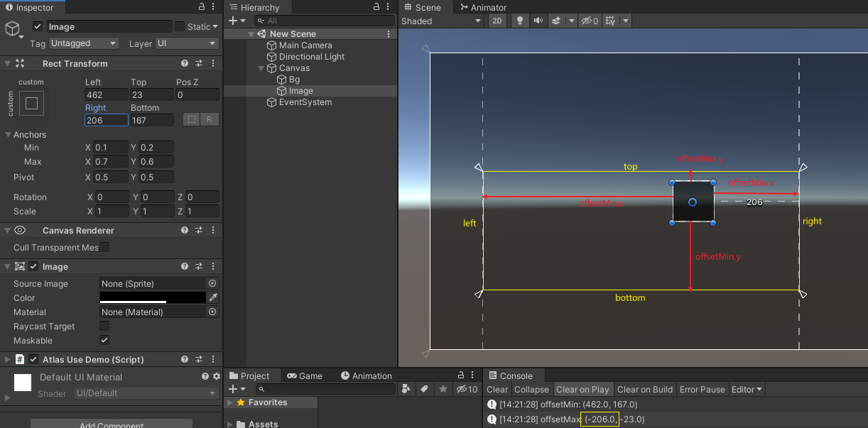Uncheck the Maskable checkbox
Viewport: 868px width, 428px height.
coord(104,340)
